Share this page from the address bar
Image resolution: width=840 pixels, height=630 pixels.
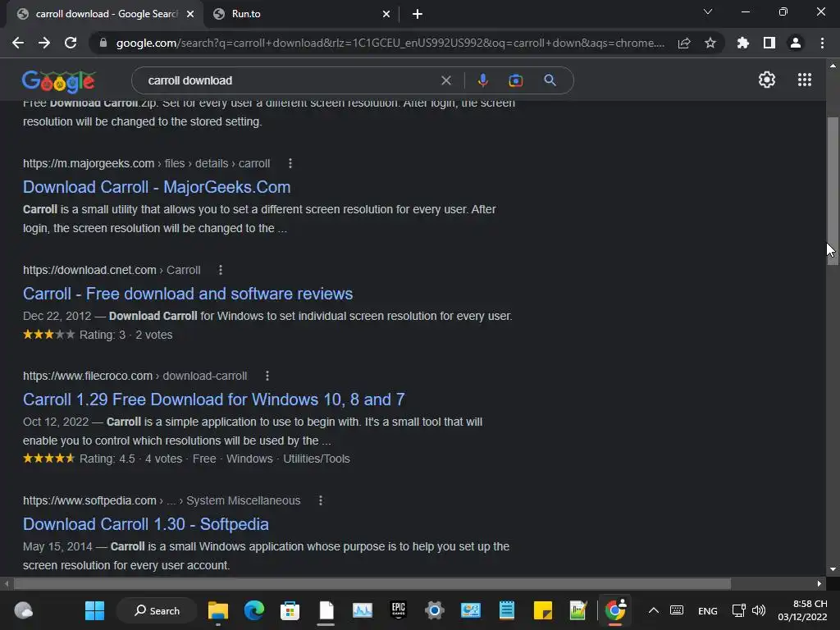click(684, 43)
